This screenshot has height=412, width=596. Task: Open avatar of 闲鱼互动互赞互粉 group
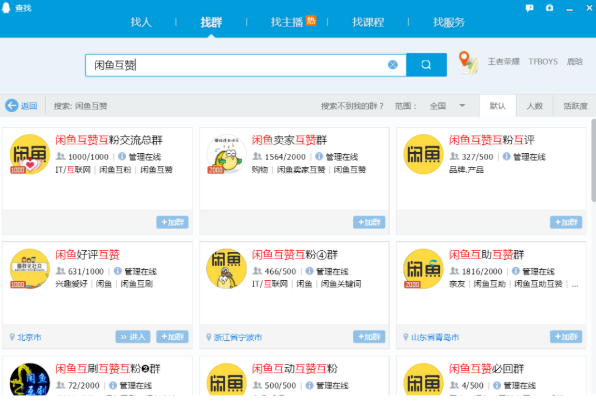pos(227,379)
